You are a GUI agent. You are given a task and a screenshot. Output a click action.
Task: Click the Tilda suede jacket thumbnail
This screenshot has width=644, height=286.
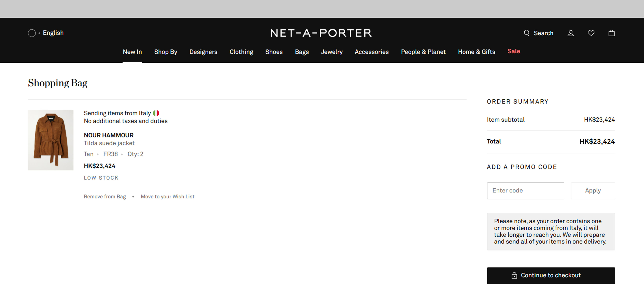click(x=51, y=140)
